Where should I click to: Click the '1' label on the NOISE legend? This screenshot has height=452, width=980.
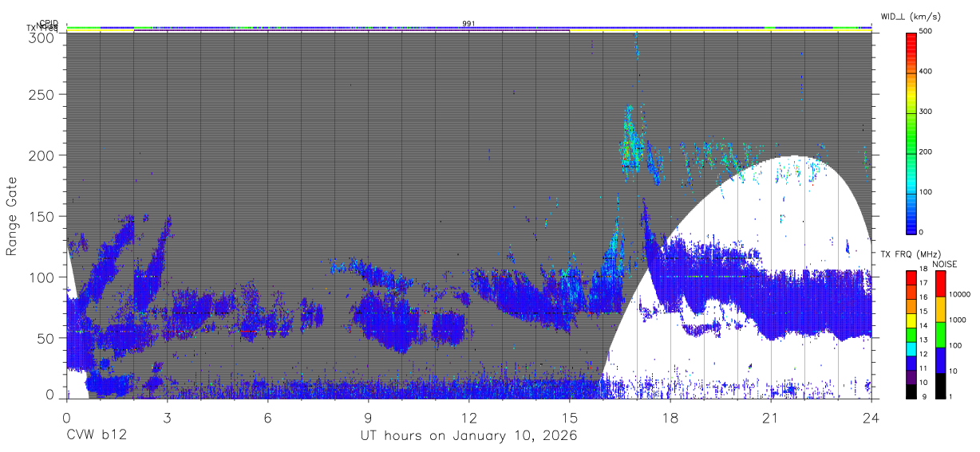pyautogui.click(x=951, y=395)
